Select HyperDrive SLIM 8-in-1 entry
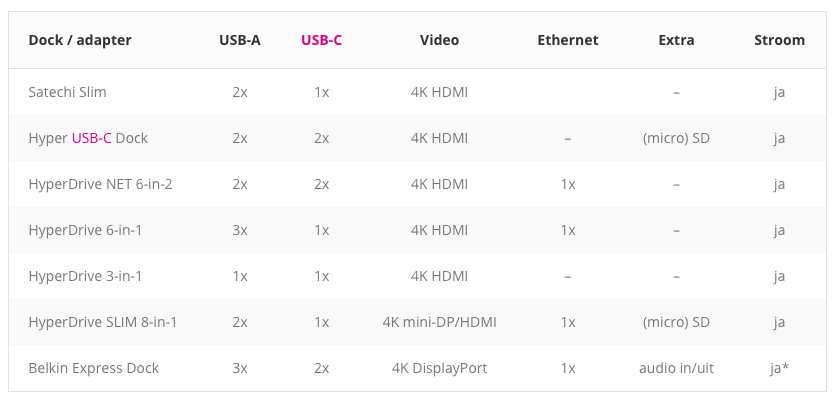The image size is (833, 402). 103,322
